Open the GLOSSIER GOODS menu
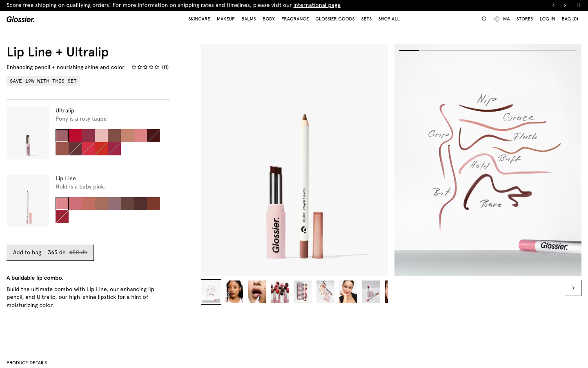 point(335,19)
